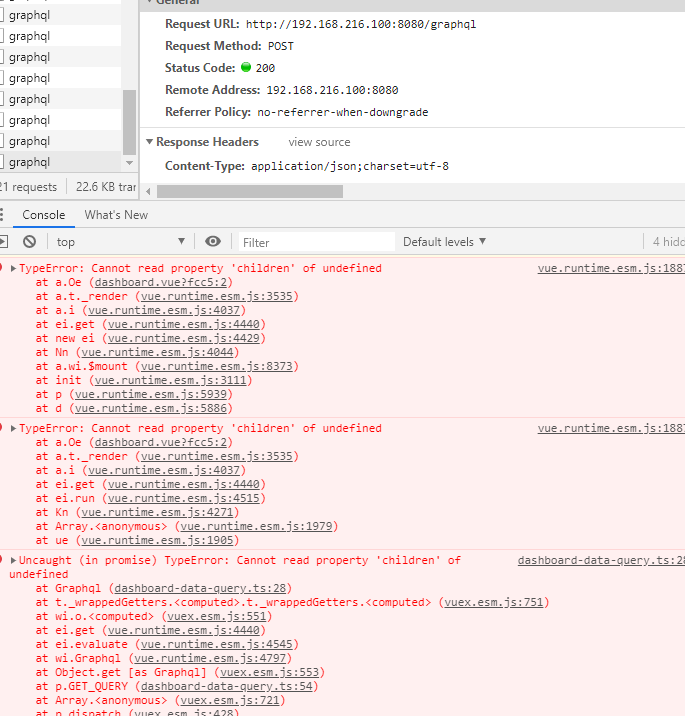
Task: Expand the Uncaught in promise error message
Action: click(x=13, y=560)
